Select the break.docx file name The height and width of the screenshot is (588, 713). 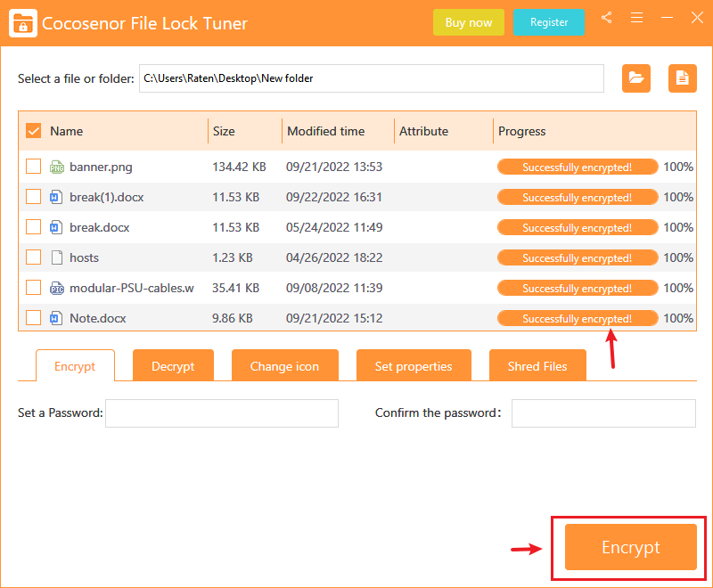point(100,227)
